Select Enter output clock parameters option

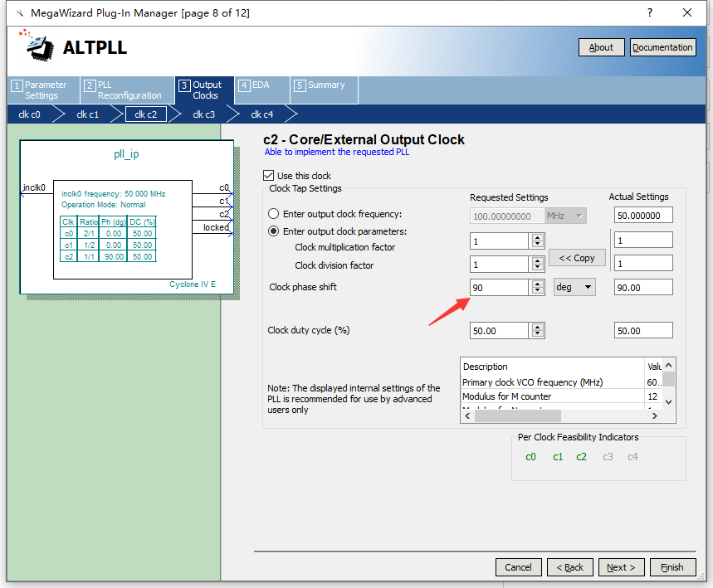273,231
